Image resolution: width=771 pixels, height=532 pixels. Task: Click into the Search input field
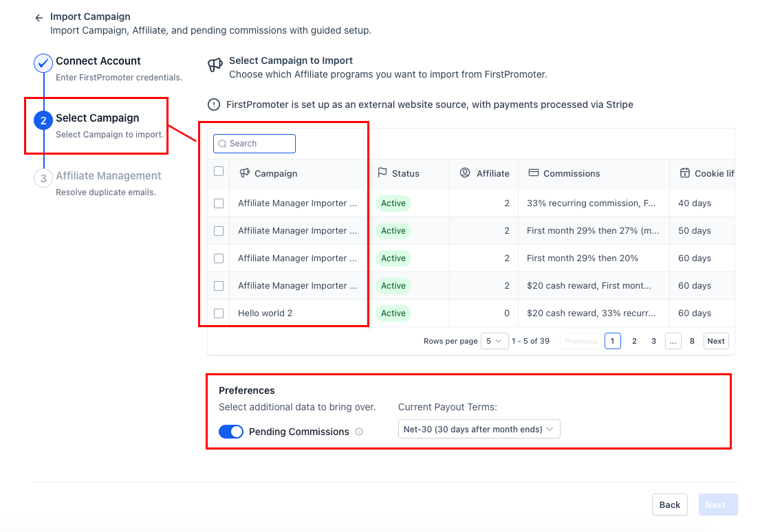(x=254, y=144)
